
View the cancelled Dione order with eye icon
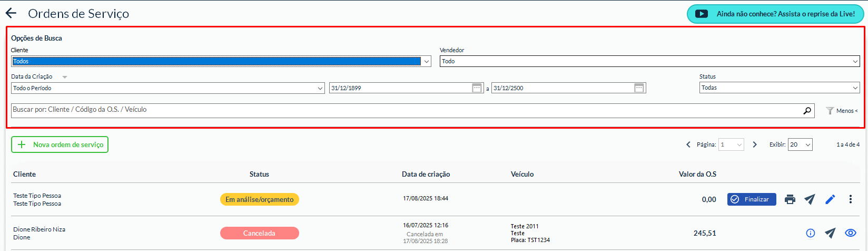[850, 233]
